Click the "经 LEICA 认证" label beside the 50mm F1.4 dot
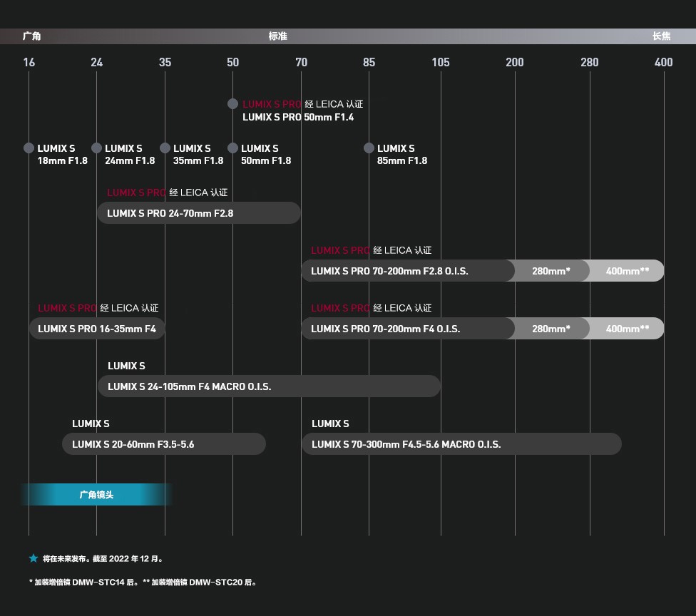 pyautogui.click(x=334, y=104)
